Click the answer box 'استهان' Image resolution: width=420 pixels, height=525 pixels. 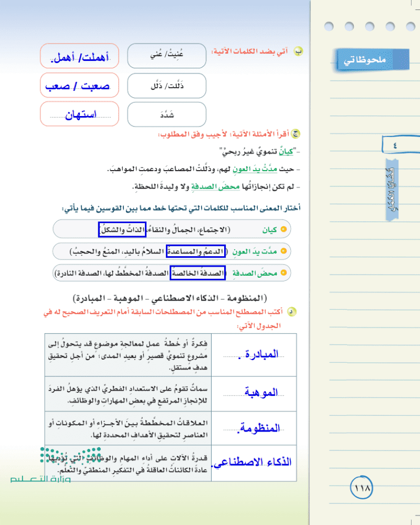tap(80, 114)
